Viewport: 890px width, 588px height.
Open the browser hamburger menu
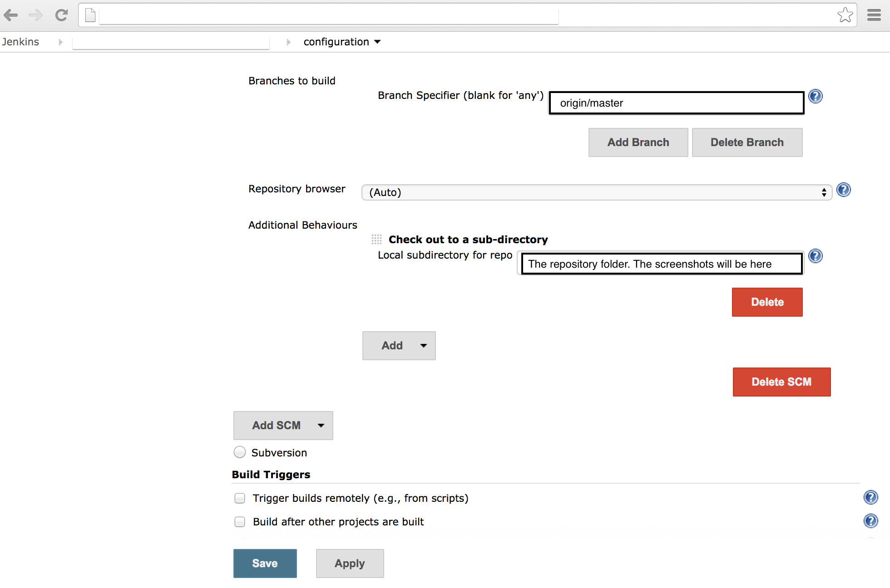point(874,15)
